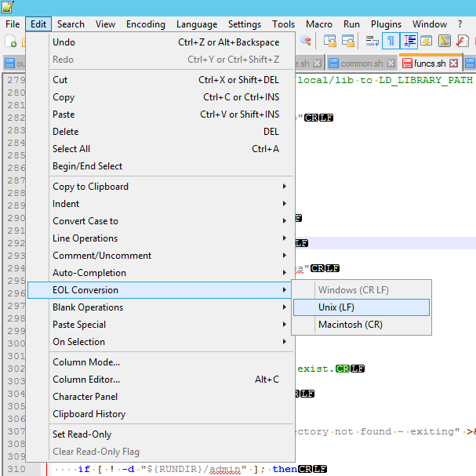This screenshot has width=476, height=476.
Task: Click the New file toolbar icon
Action: click(x=11, y=42)
